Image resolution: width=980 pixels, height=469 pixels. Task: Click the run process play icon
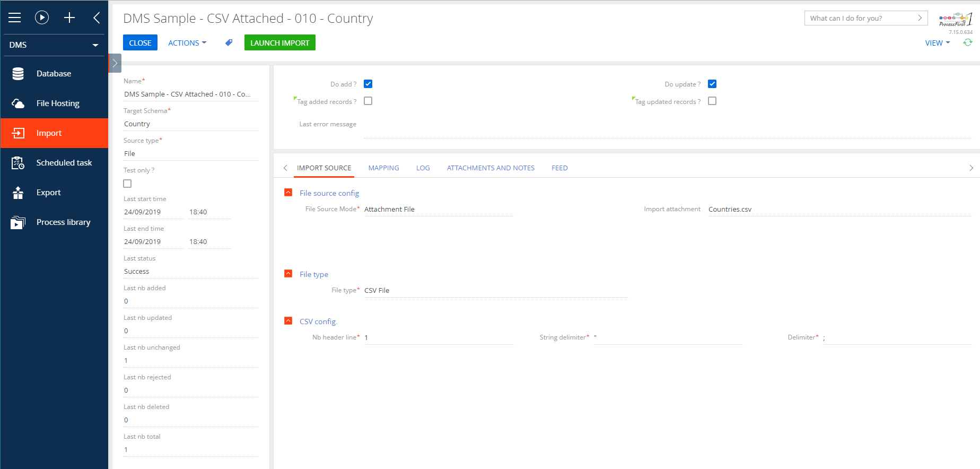coord(42,18)
